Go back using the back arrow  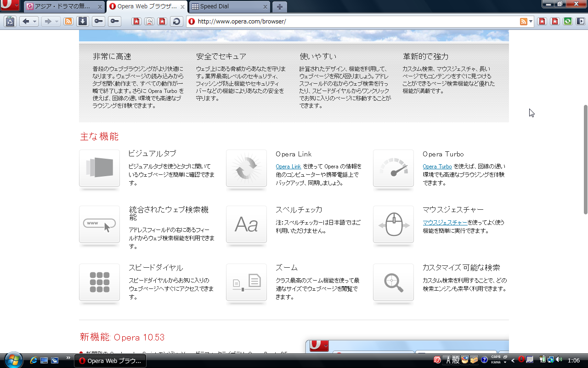point(25,21)
